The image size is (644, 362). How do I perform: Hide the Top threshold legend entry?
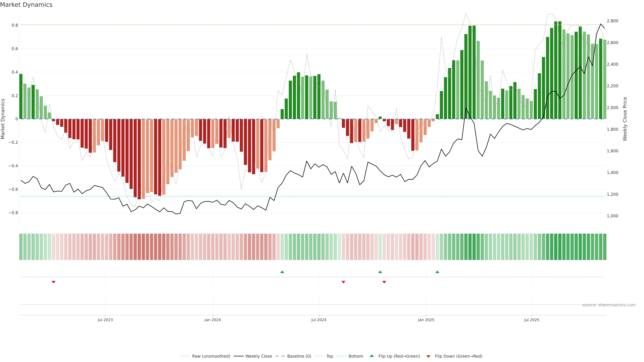point(330,356)
